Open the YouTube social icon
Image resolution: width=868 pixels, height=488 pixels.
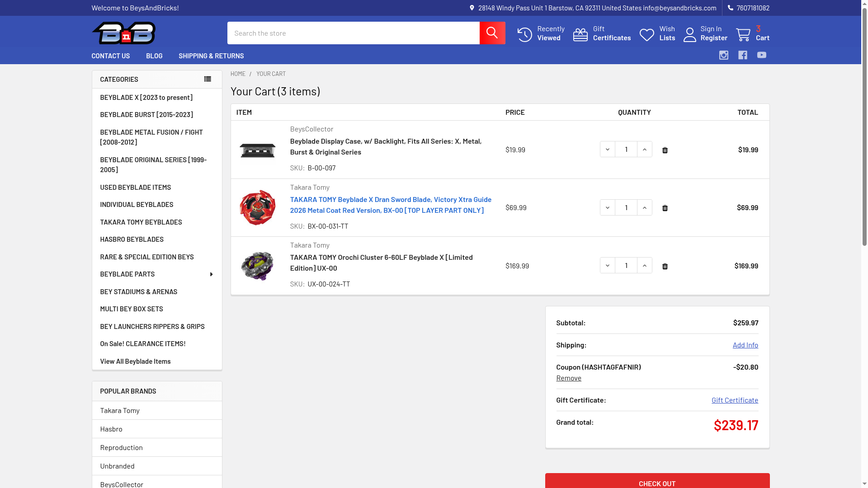pos(761,55)
